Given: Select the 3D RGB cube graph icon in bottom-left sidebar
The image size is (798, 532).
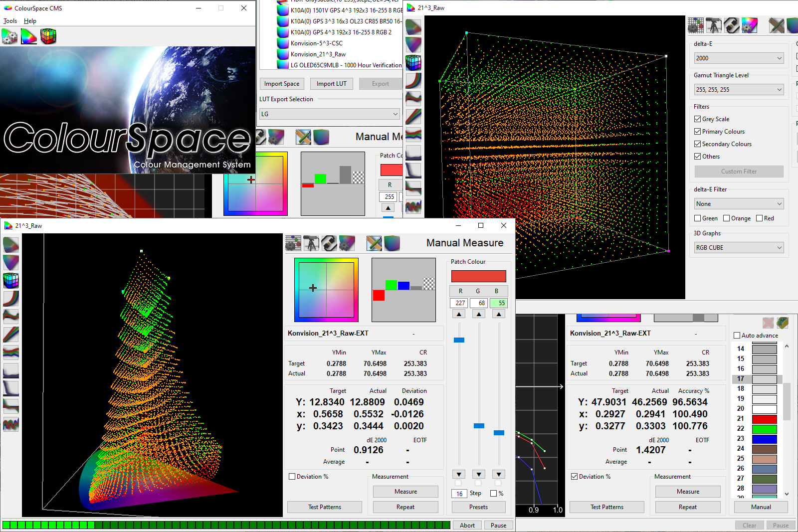Looking at the screenshot, I should 11,281.
